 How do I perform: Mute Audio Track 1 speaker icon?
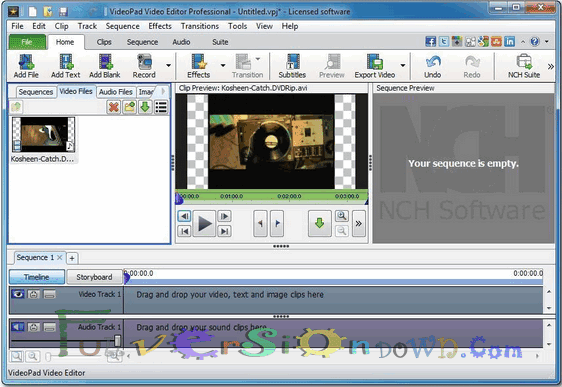coord(18,327)
